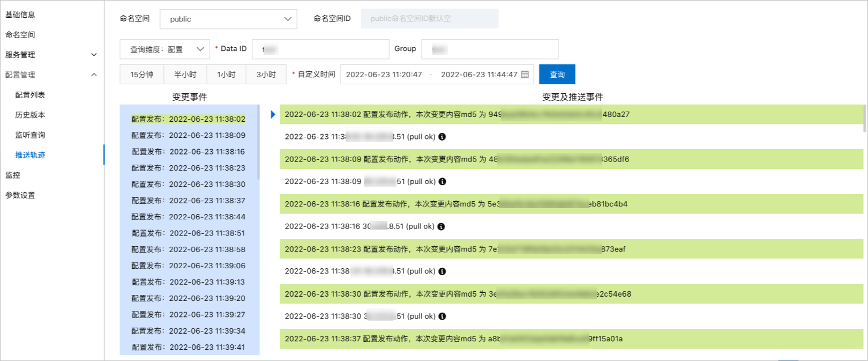Select 配置发布 2022-06-23 11:38:02 event

coord(189,119)
